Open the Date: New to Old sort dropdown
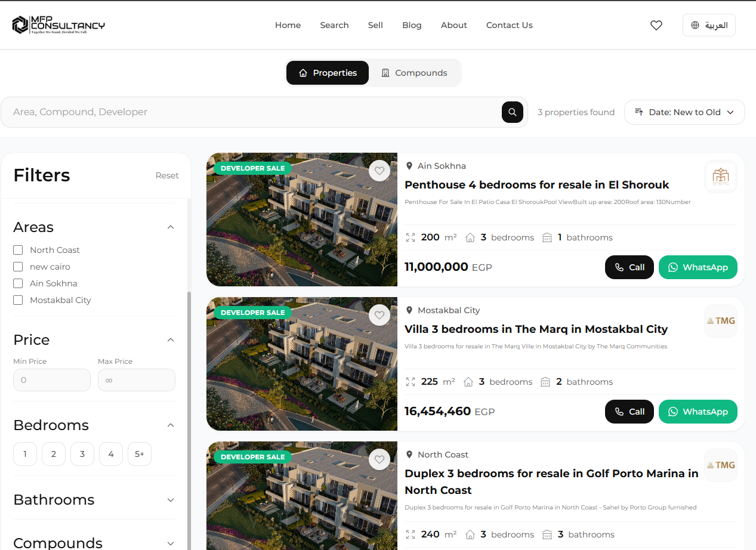The height and width of the screenshot is (550, 756). pyautogui.click(x=684, y=112)
